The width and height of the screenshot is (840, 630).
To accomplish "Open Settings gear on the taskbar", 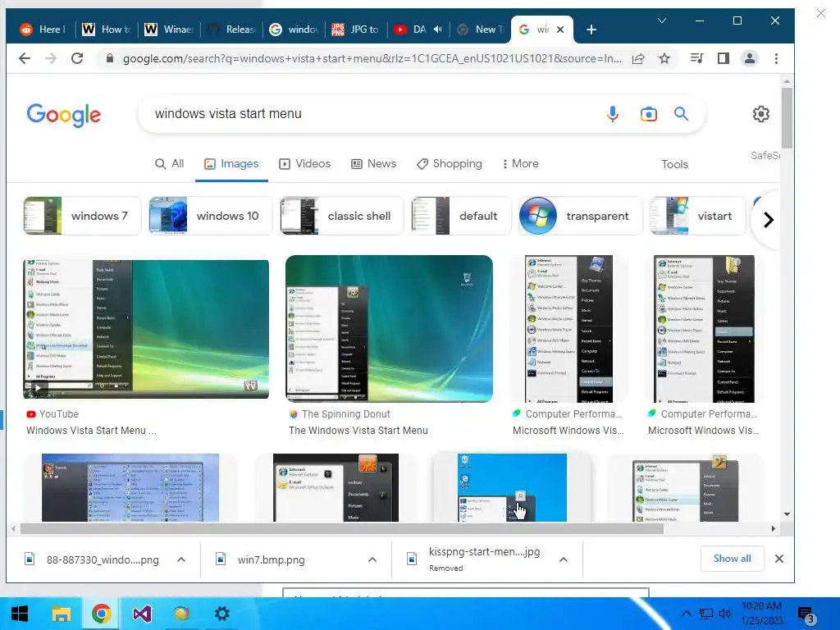I will [x=221, y=614].
